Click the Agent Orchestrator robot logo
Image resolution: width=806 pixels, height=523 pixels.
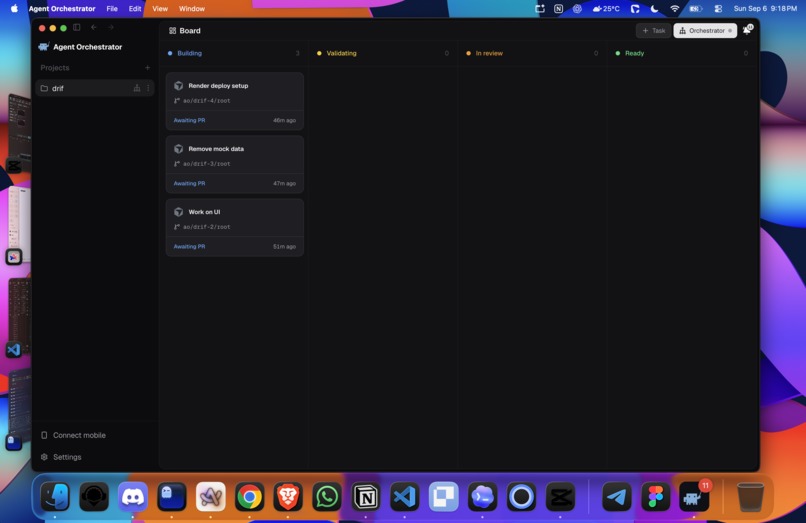(x=44, y=47)
